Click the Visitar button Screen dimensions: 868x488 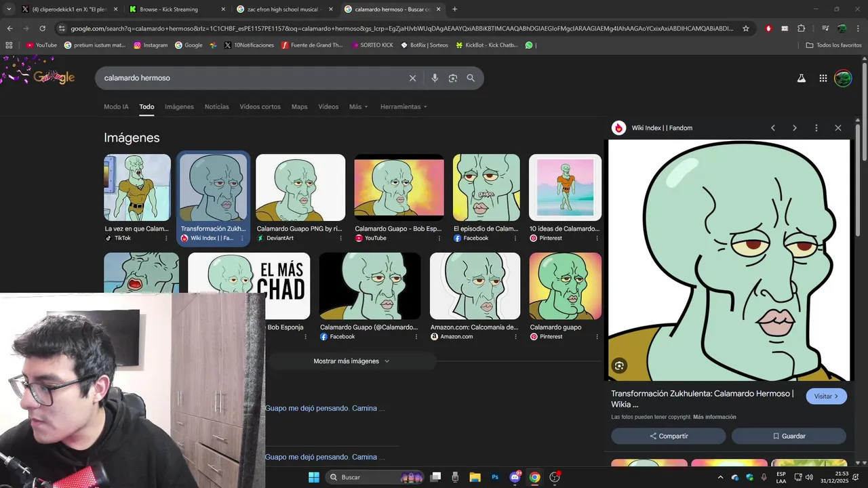point(827,396)
